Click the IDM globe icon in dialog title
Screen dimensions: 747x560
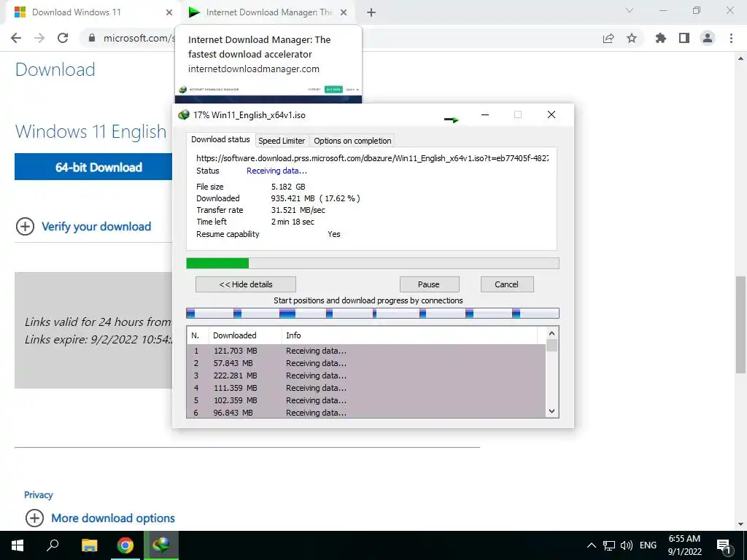point(183,114)
